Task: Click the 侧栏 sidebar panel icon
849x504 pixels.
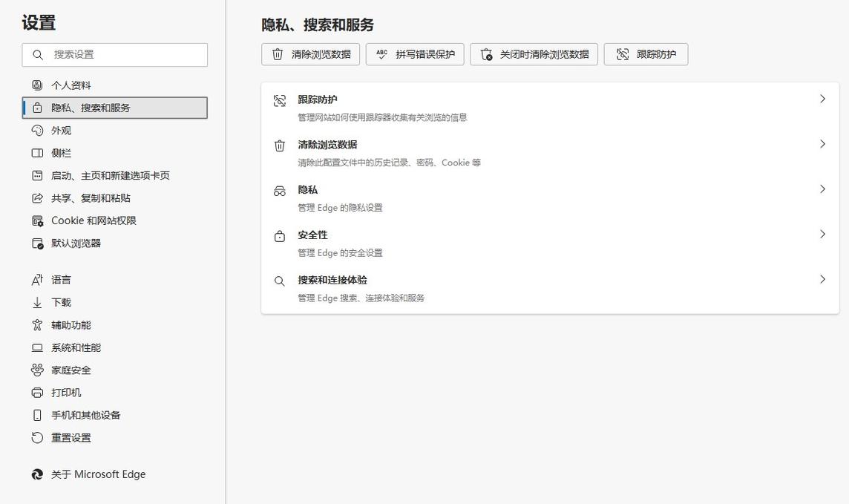Action: [36, 153]
